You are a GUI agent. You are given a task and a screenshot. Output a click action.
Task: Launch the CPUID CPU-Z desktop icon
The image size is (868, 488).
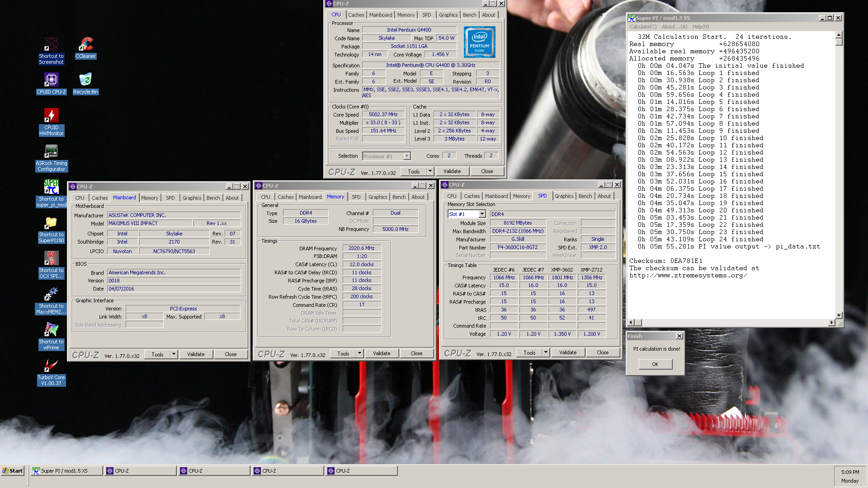pos(51,84)
